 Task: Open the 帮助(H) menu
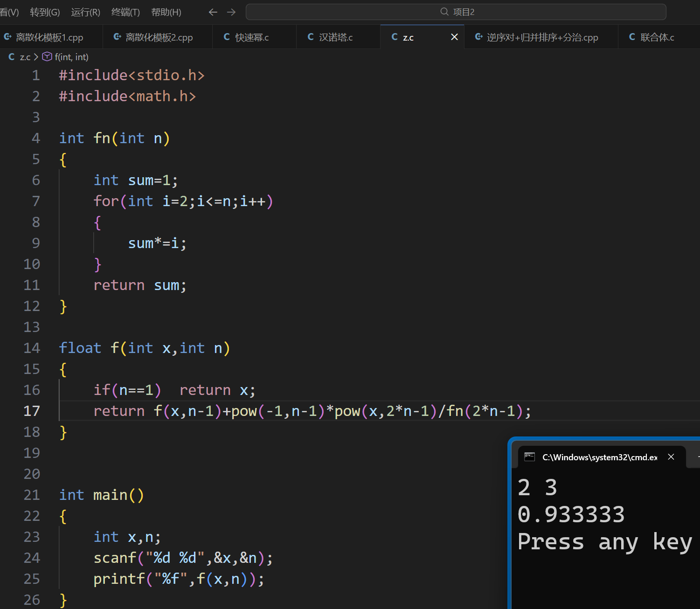click(x=166, y=12)
